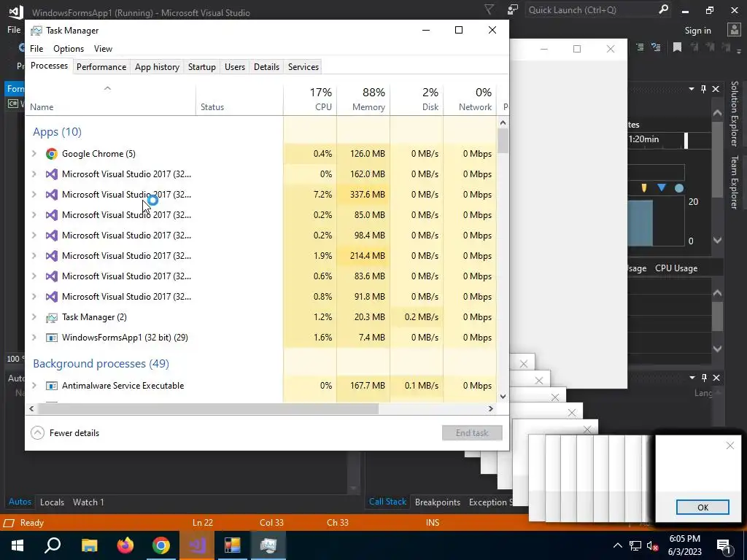Click Task Manager horizontal scrollbar thumb
The image size is (747, 560).
209,408
